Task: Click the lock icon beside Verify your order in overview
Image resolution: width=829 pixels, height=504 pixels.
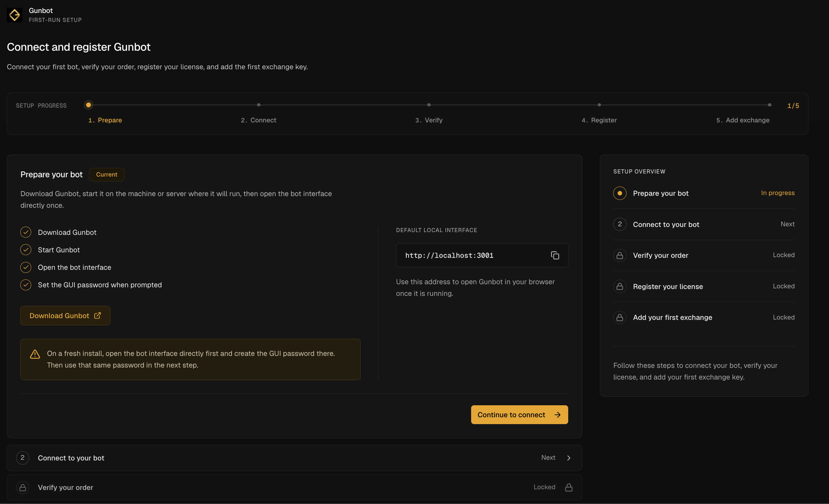Action: pos(620,255)
